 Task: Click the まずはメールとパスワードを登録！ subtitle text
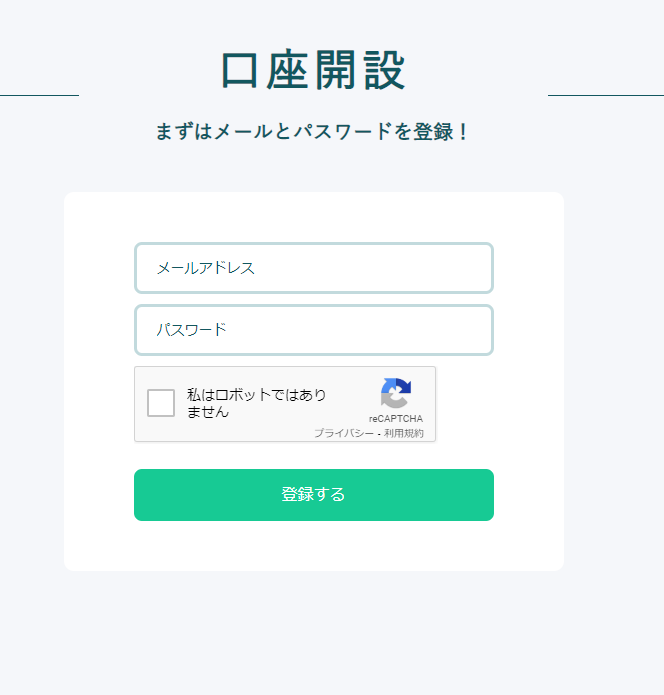point(313,132)
